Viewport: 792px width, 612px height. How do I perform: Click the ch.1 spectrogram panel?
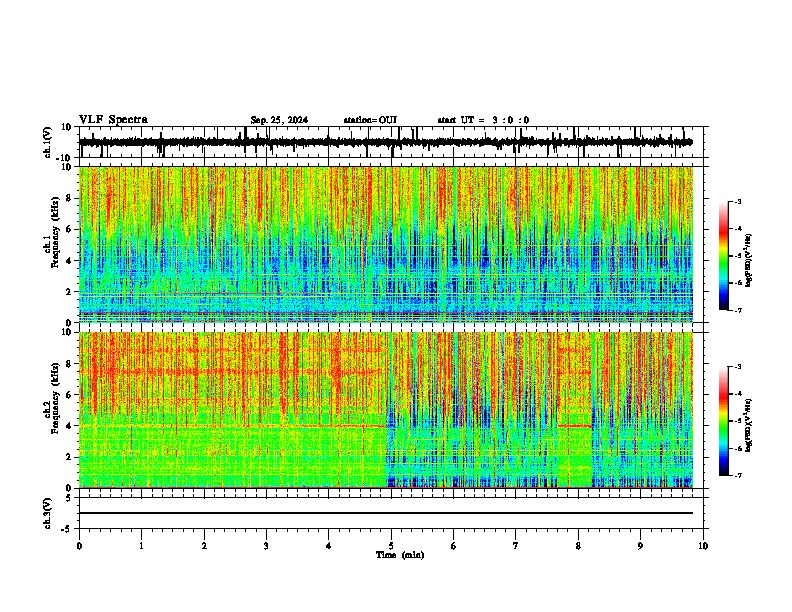pyautogui.click(x=386, y=244)
